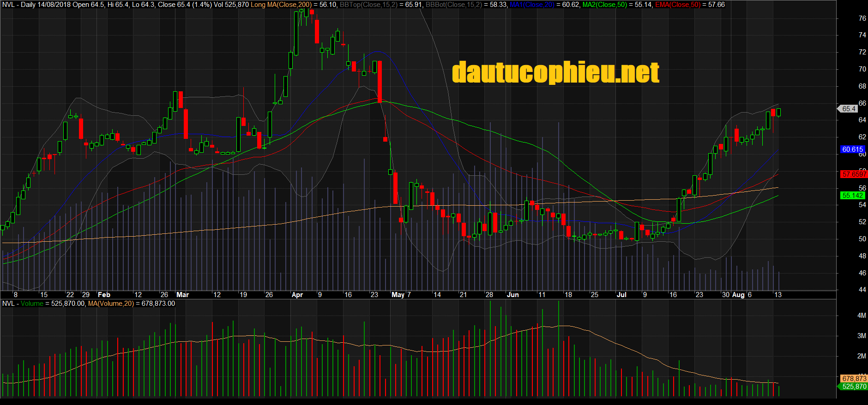
Task: Click the green 525,870 volume axis tag
Action: [853, 387]
